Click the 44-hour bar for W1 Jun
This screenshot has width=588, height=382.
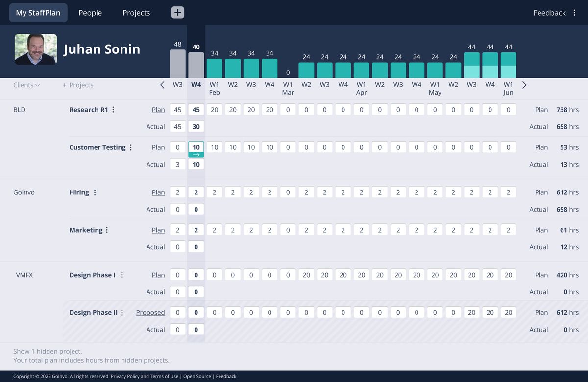(509, 65)
